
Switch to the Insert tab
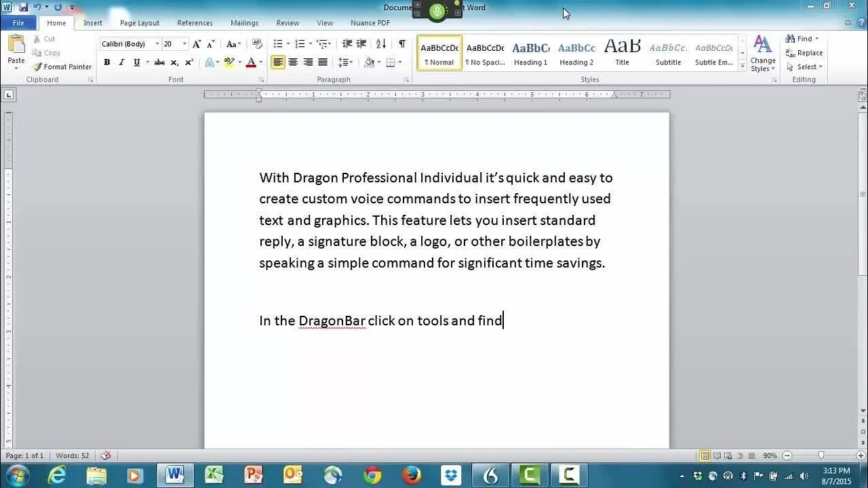(93, 23)
